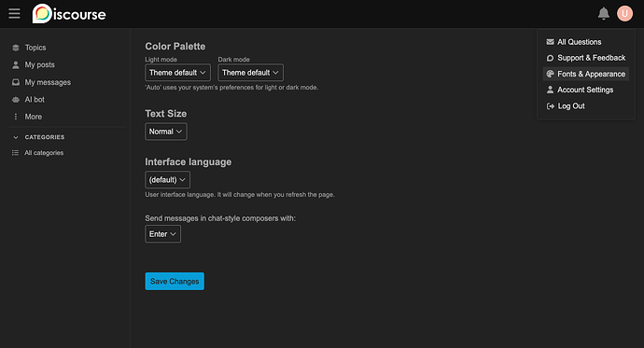Open the Dark mode Theme default dropdown
The height and width of the screenshot is (348, 644).
(250, 73)
